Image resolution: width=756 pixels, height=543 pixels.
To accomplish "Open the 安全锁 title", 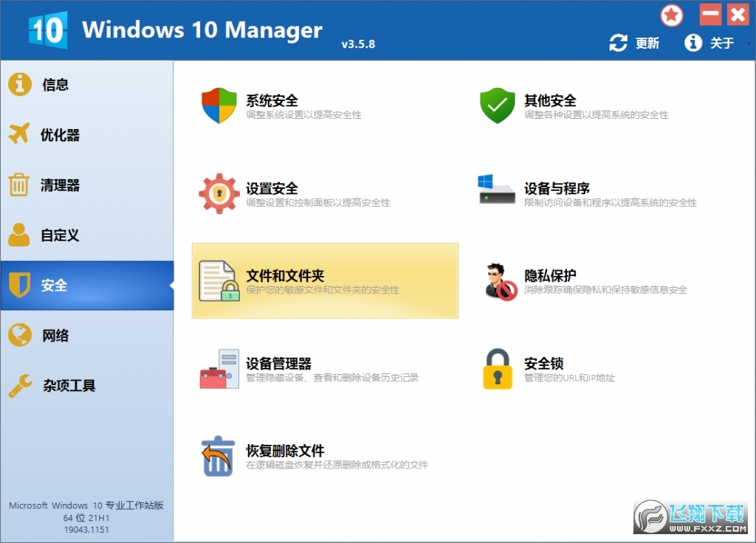I will 544,363.
